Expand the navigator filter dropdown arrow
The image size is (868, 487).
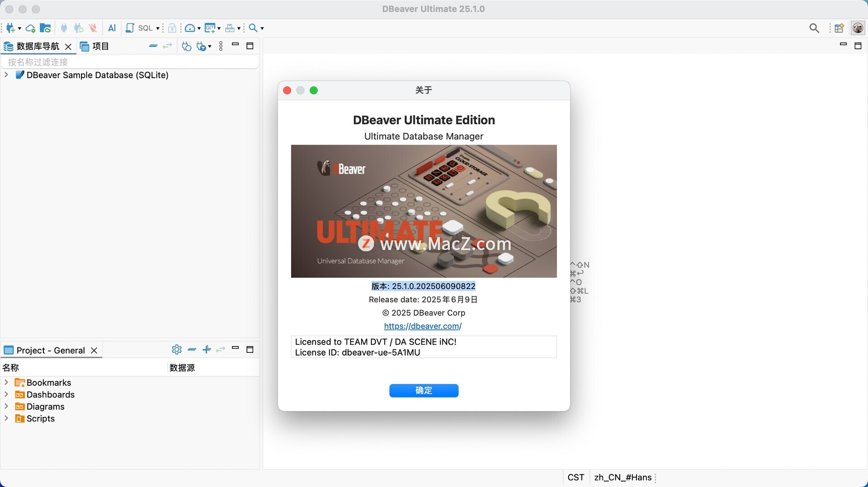(210, 47)
